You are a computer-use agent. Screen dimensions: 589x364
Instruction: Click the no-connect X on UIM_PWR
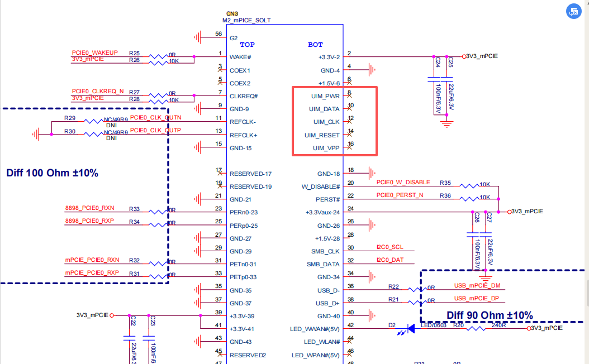click(x=350, y=96)
